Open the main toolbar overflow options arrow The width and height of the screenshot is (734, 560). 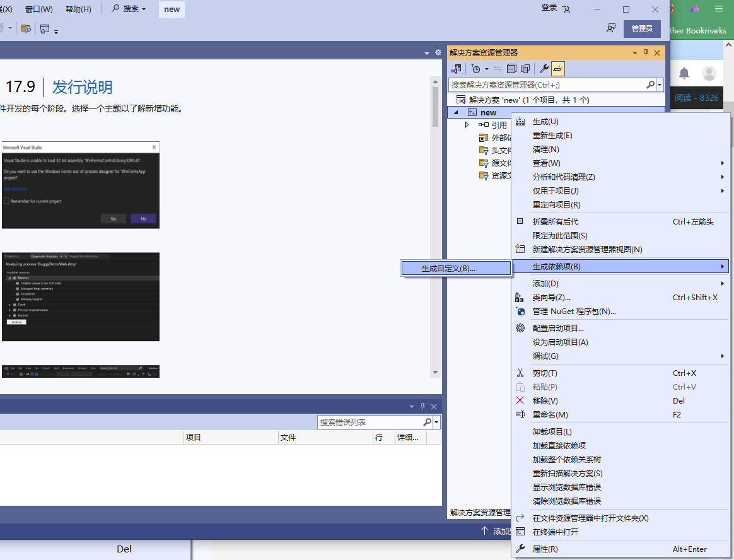click(x=56, y=32)
